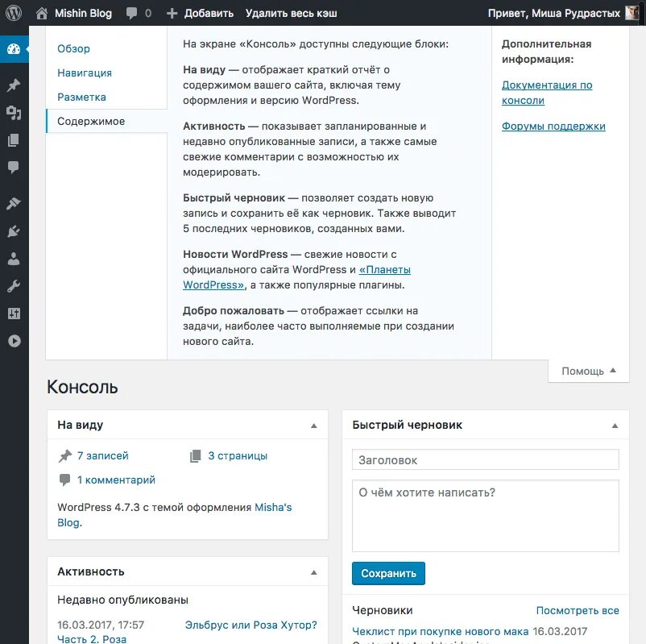Click the Консоль page heading
Screen dimensions: 646x644
(x=82, y=387)
